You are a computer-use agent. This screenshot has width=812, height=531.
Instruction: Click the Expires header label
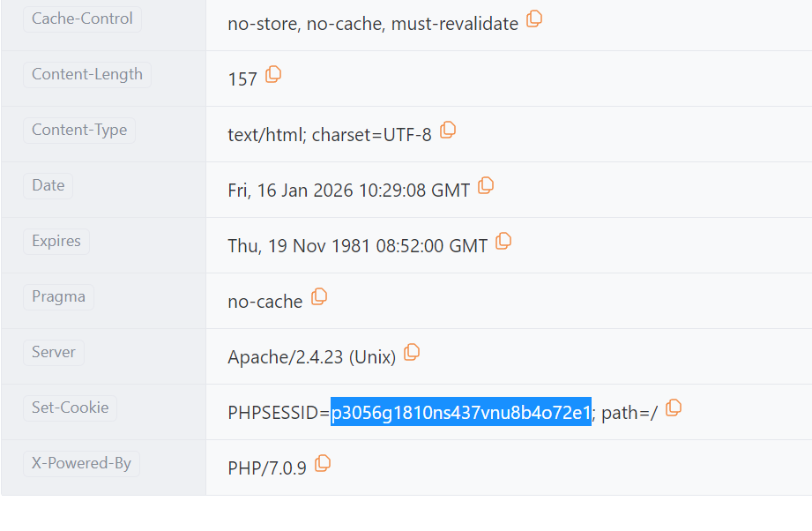click(x=56, y=242)
